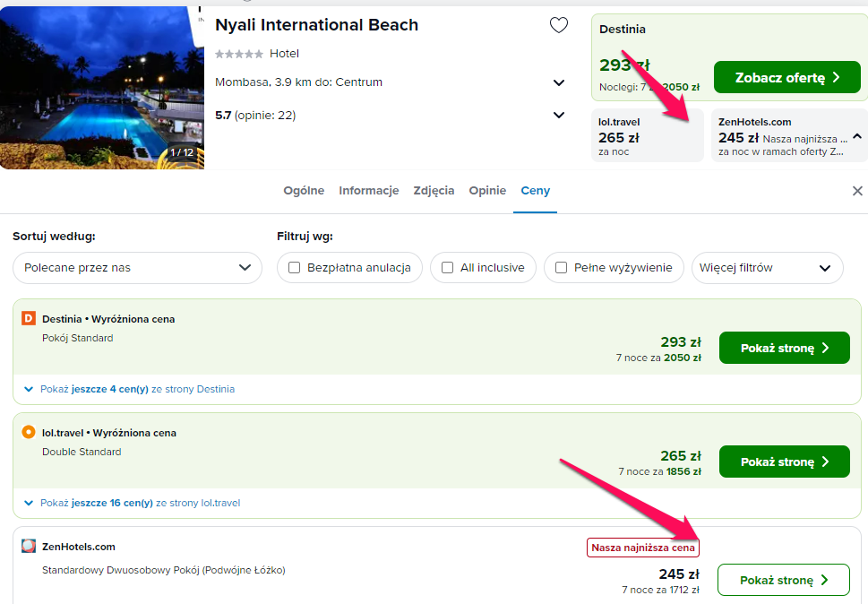
Task: Click Pokaż stronę for Destinia
Action: point(785,348)
